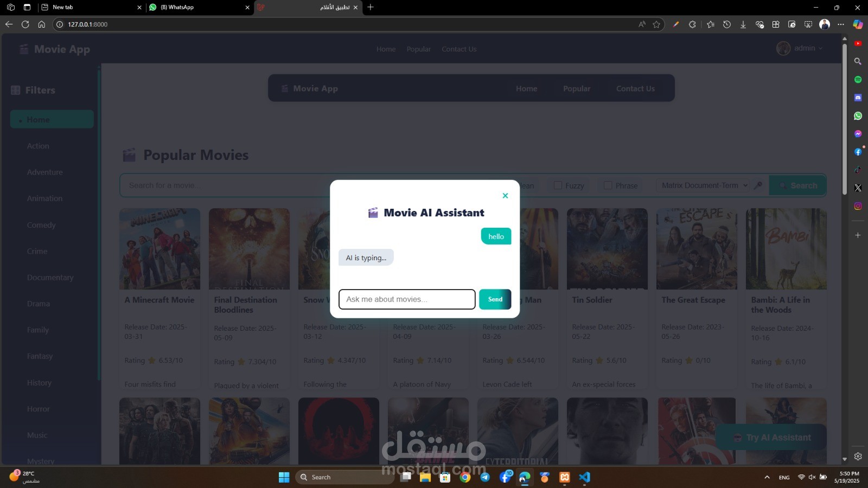The height and width of the screenshot is (488, 868).
Task: Click the Send button in chat
Action: pos(495,299)
